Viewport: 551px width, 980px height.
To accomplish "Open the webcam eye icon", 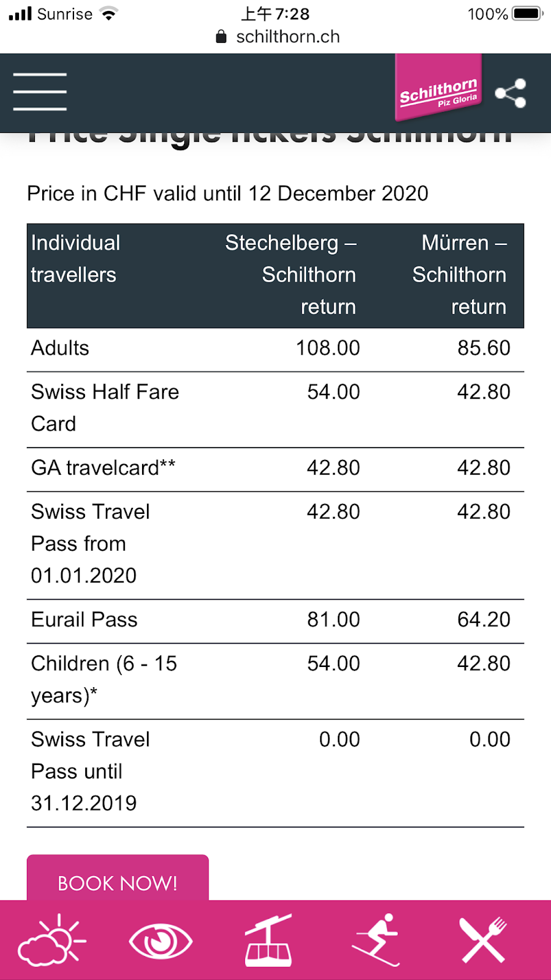I will pos(161,941).
